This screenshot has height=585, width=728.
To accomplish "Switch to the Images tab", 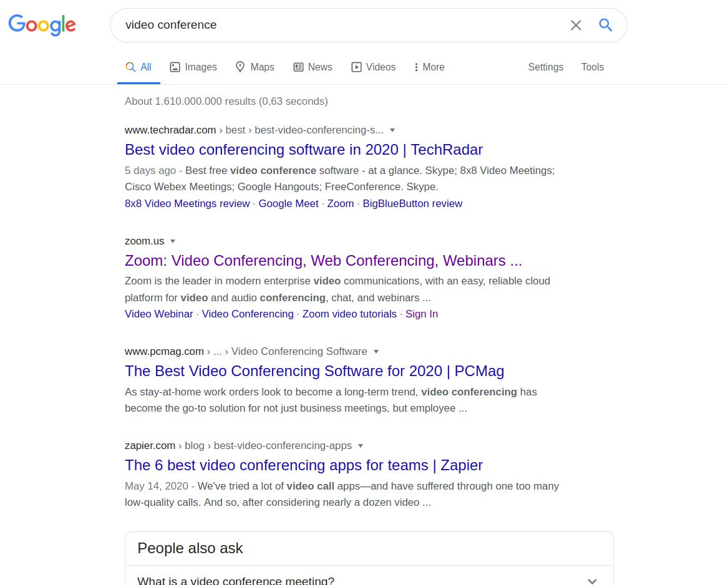I will 193,67.
